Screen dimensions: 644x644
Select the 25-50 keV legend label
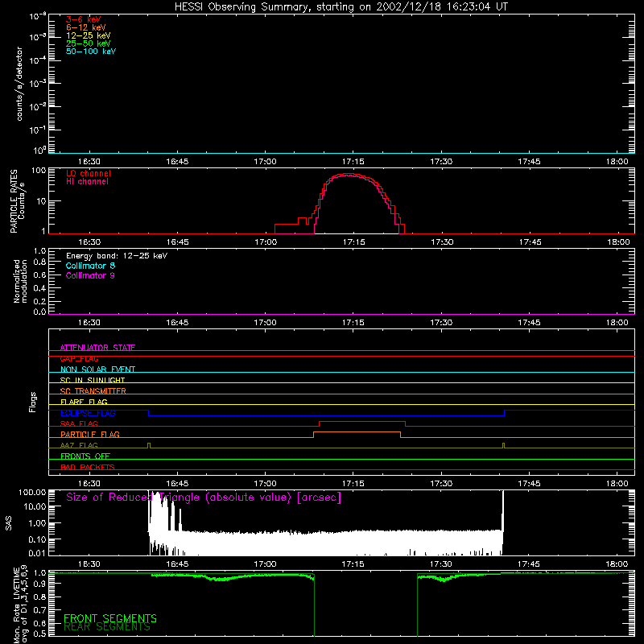pyautogui.click(x=89, y=43)
